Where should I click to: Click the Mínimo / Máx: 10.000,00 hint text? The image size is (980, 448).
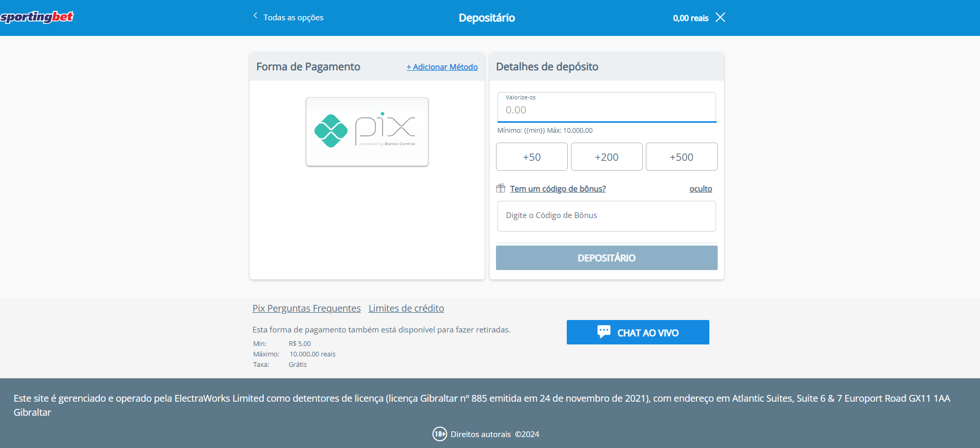tap(545, 130)
